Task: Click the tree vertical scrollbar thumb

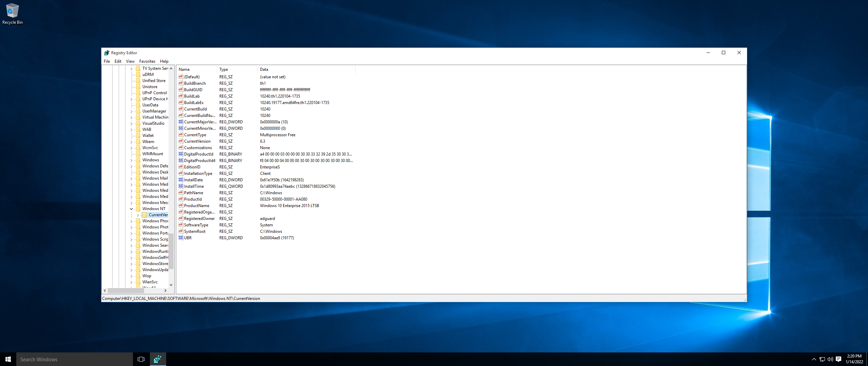Action: 171,251
